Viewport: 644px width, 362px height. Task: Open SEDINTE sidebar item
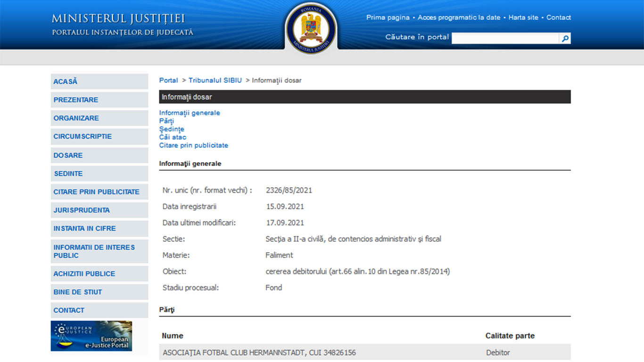(x=99, y=173)
